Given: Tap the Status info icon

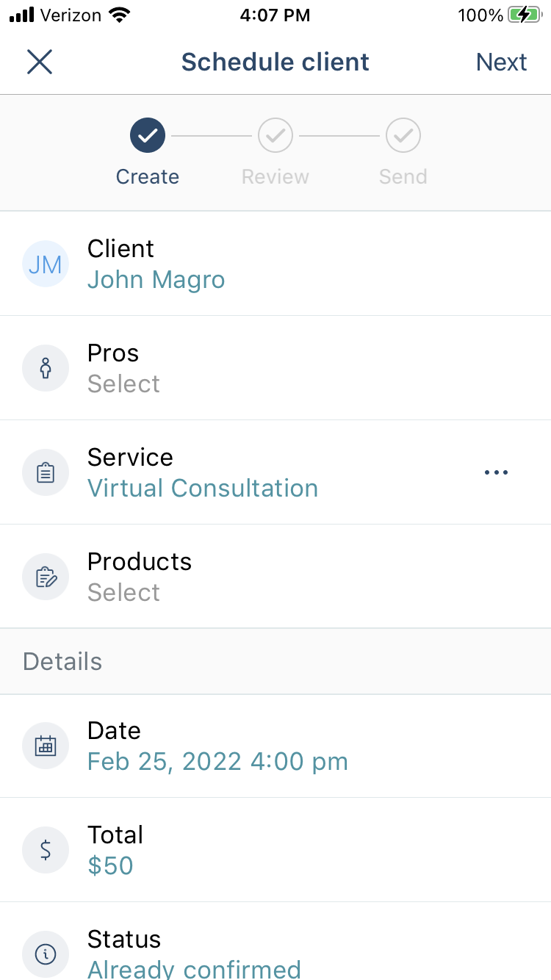Looking at the screenshot, I should tap(46, 954).
